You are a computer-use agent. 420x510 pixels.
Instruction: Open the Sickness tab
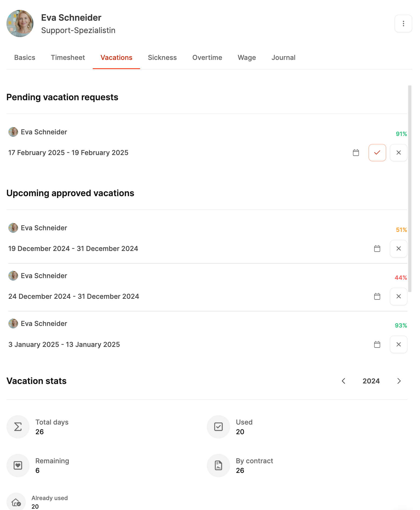pyautogui.click(x=162, y=58)
